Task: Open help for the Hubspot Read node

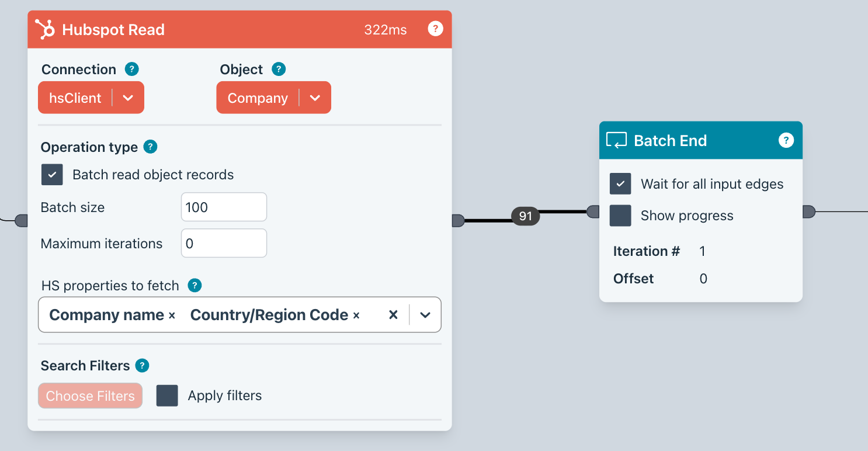Action: (x=435, y=29)
